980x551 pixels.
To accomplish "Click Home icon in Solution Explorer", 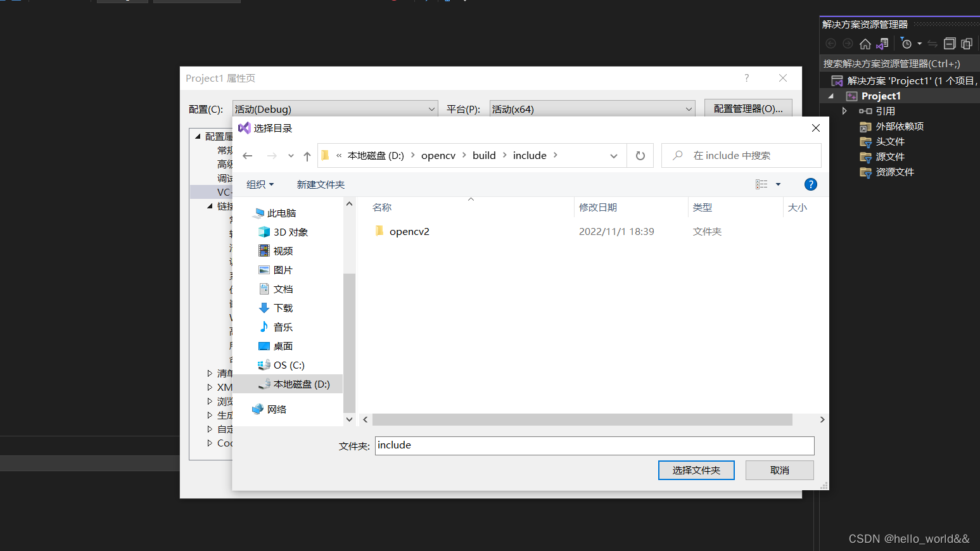I will pos(865,44).
